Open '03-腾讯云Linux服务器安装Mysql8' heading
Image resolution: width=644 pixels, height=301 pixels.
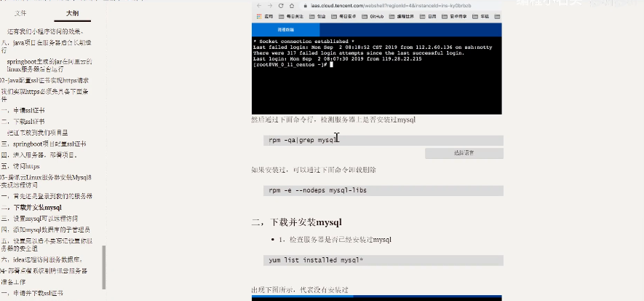46,181
